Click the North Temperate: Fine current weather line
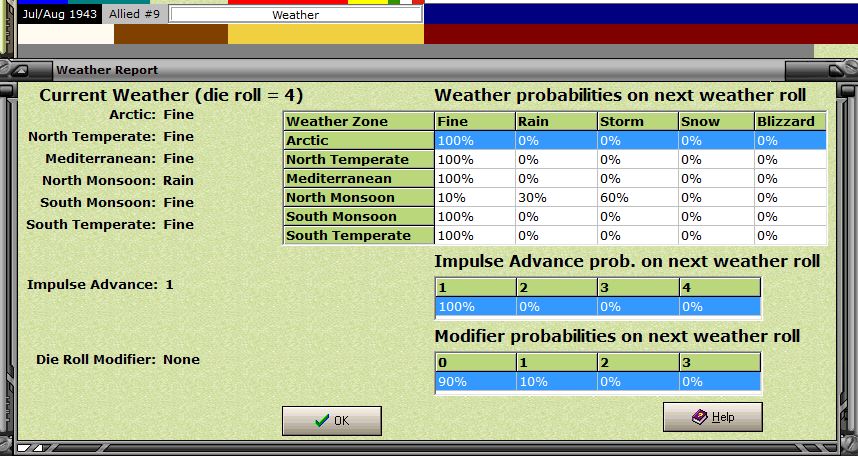This screenshot has width=858, height=456. coord(111,136)
